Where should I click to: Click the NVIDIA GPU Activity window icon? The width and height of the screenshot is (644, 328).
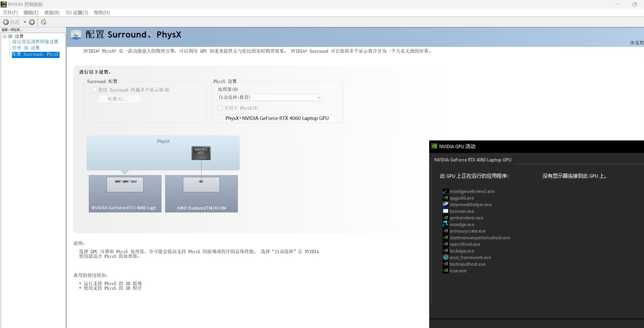434,146
